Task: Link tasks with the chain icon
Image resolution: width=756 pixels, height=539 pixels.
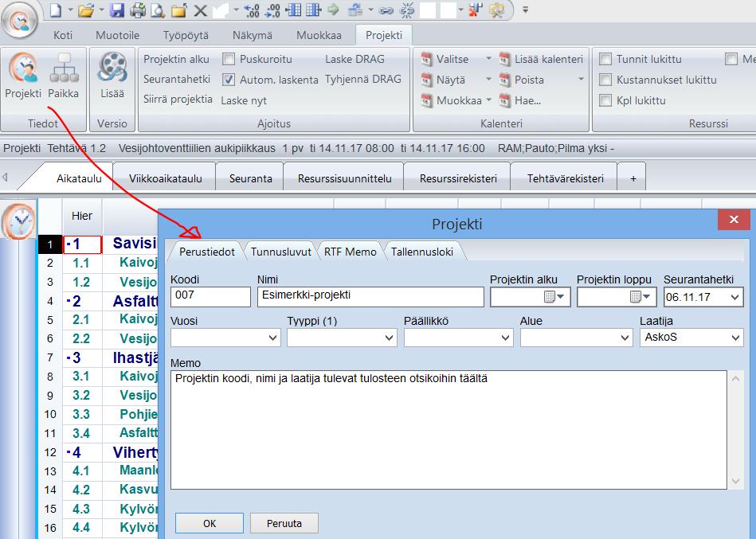Action: [x=386, y=10]
